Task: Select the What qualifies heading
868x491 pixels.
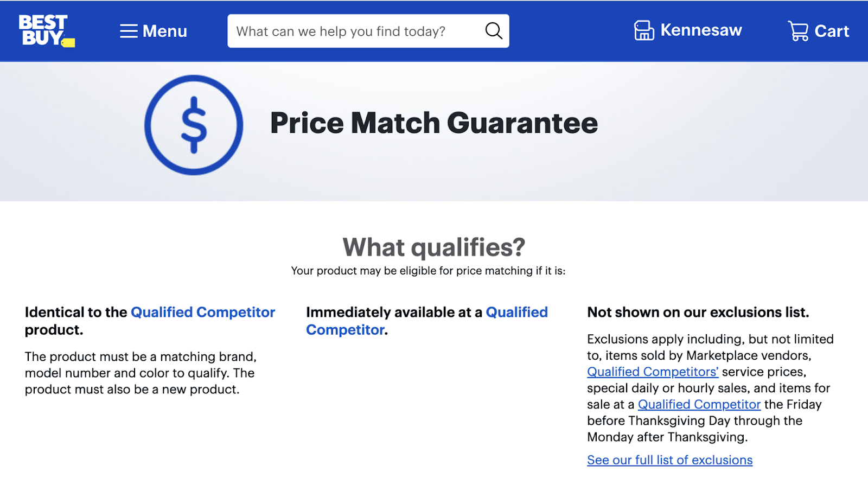Action: pyautogui.click(x=433, y=247)
